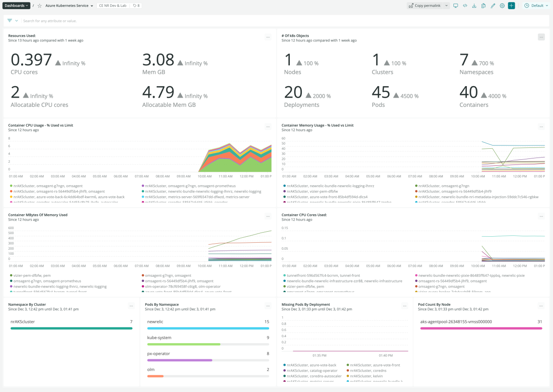
Task: Click the download icon in top toolbar
Action: click(x=474, y=6)
